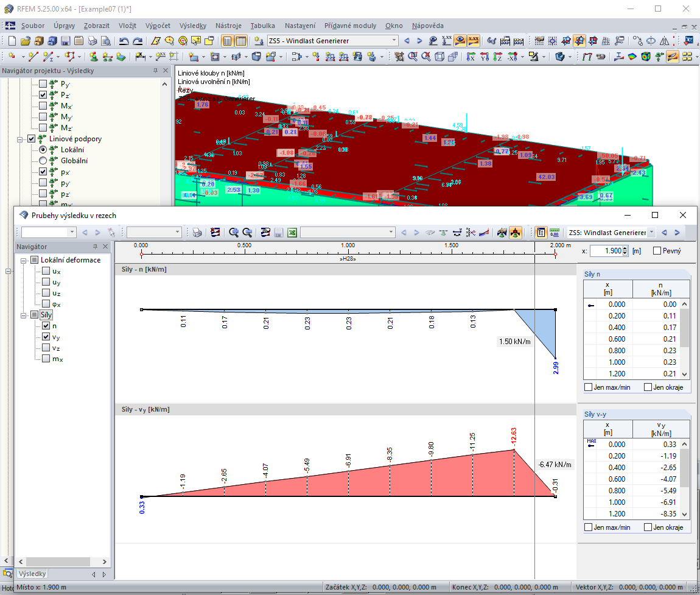
Task: Toggle result values x.xx display icon
Action: pos(473,41)
